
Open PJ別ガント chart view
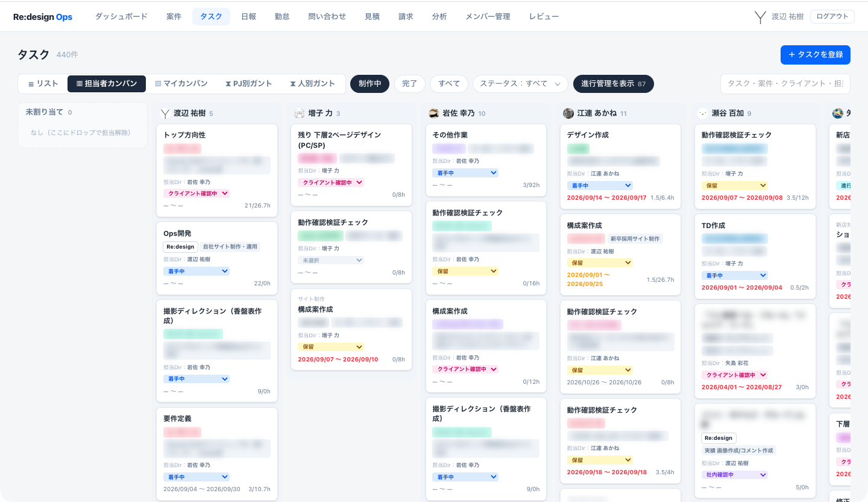(x=248, y=84)
